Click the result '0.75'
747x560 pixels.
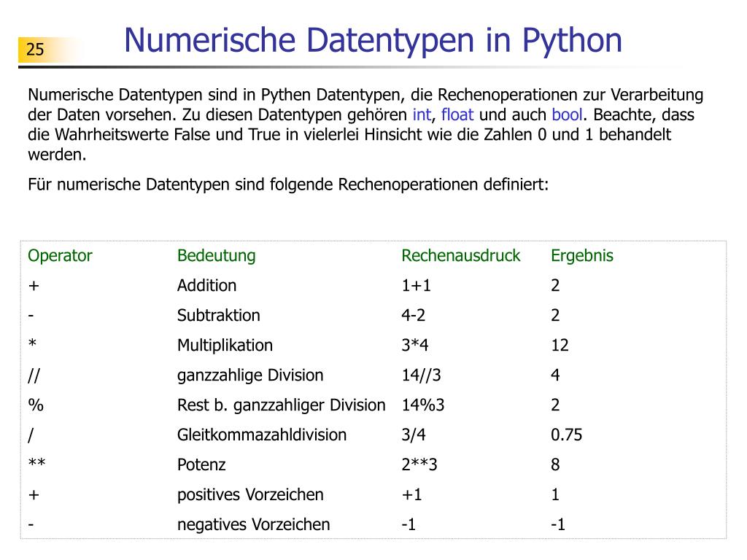click(x=566, y=435)
